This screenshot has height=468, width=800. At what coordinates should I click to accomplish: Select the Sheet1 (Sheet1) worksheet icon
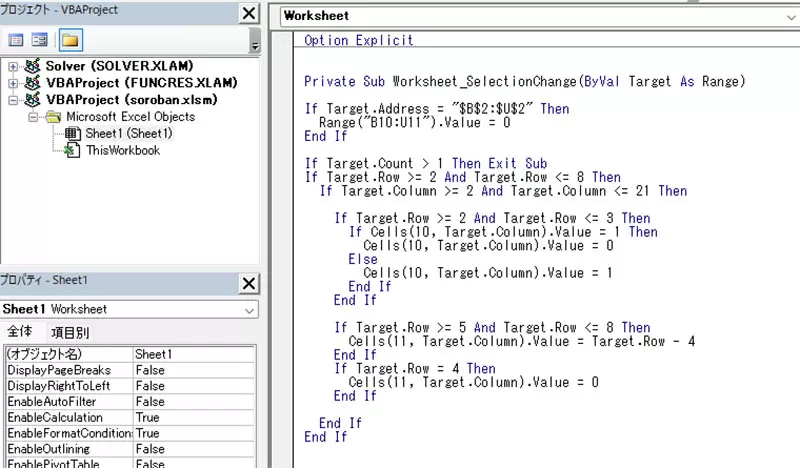[71, 134]
